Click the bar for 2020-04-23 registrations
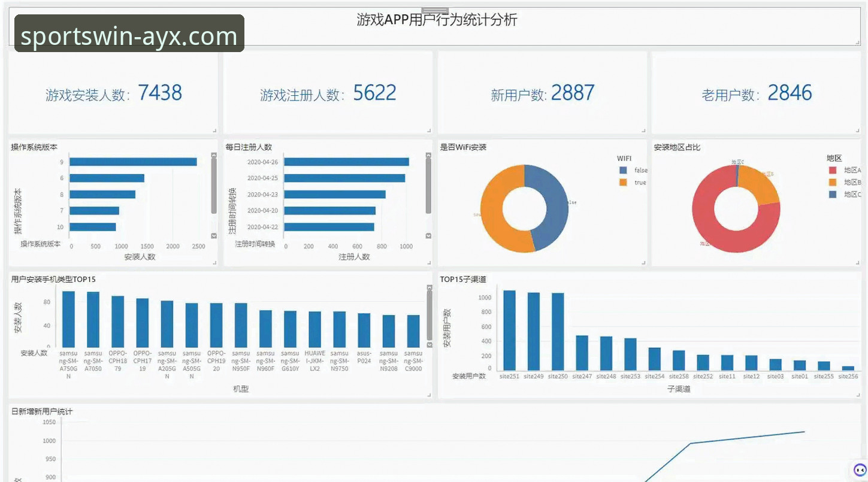The height and width of the screenshot is (482, 868). 335,194
